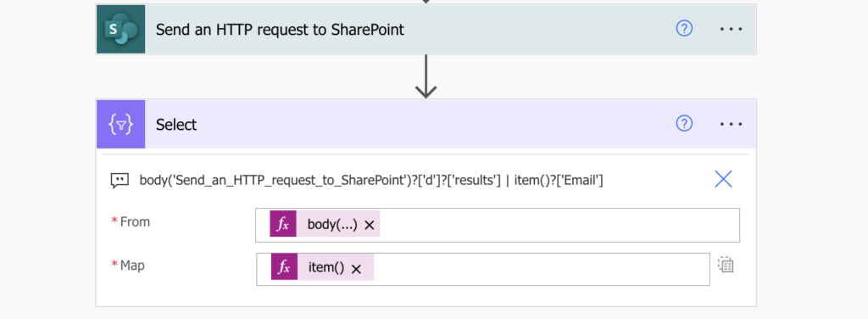
Task: Switch Map to key value mode
Action: click(726, 265)
